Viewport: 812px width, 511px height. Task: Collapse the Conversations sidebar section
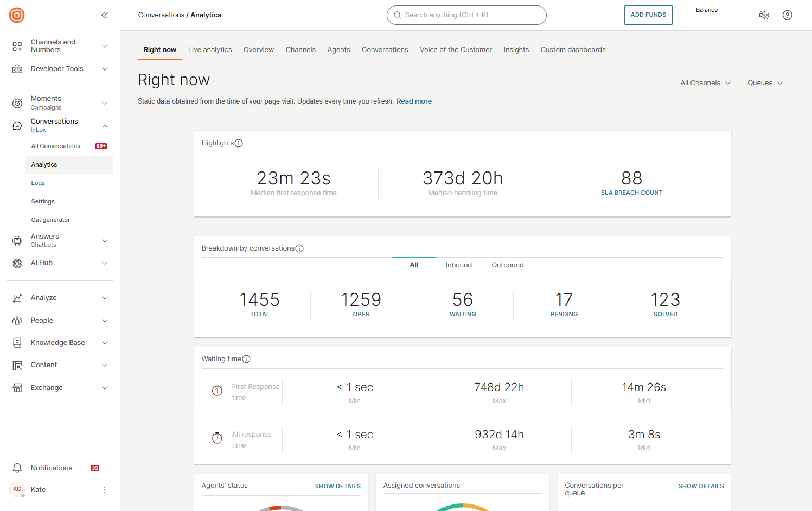coord(105,126)
